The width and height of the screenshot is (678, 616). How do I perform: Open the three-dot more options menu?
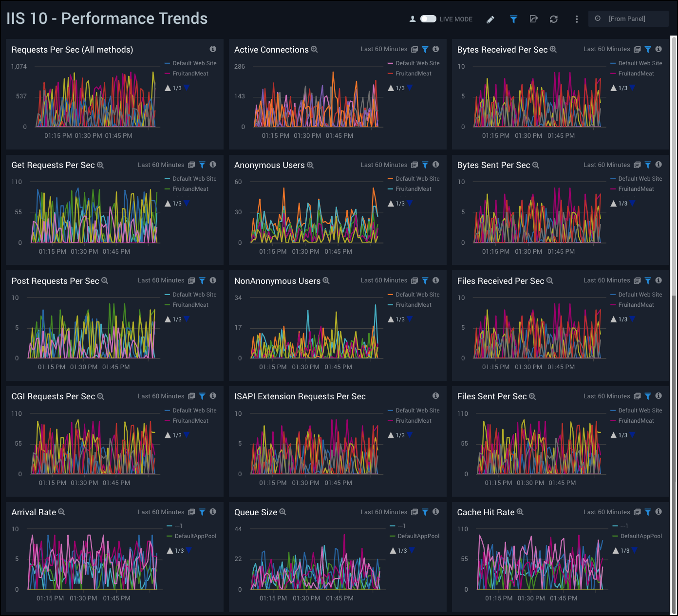tap(577, 19)
